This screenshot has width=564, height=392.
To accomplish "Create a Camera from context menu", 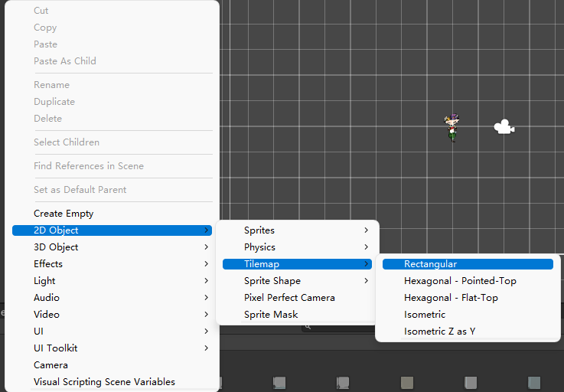I will pos(112,365).
